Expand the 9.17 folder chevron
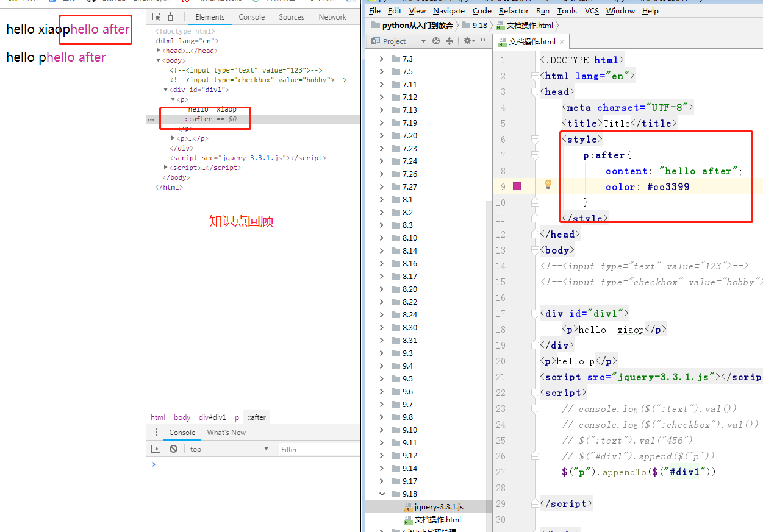Image resolution: width=763 pixels, height=532 pixels. coord(382,481)
